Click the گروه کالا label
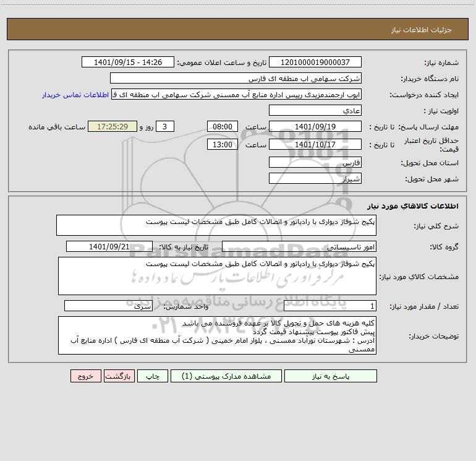Screen dimensions: 476x461 tap(444, 247)
